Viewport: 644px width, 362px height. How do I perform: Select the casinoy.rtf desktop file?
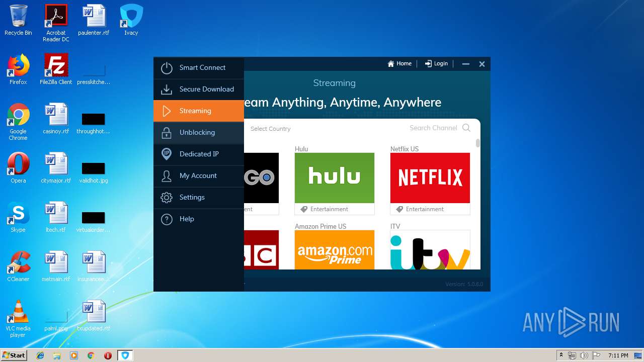pyautogui.click(x=56, y=119)
